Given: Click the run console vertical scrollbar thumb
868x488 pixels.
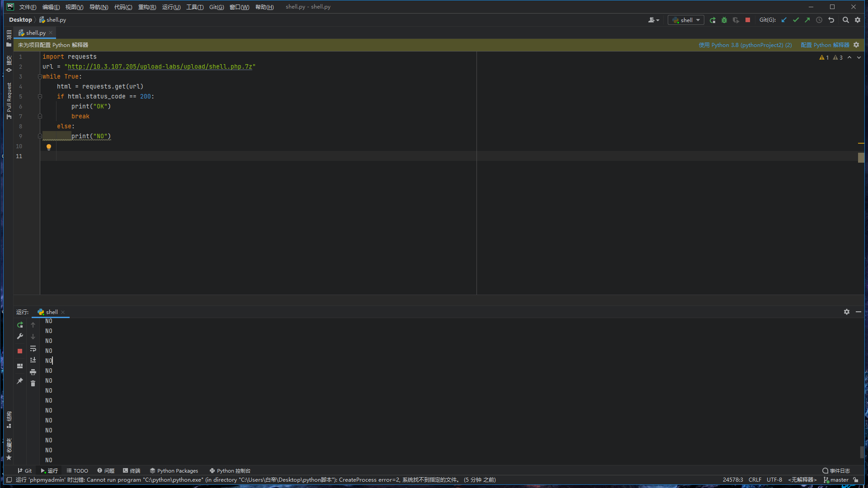Looking at the screenshot, I should 862,452.
